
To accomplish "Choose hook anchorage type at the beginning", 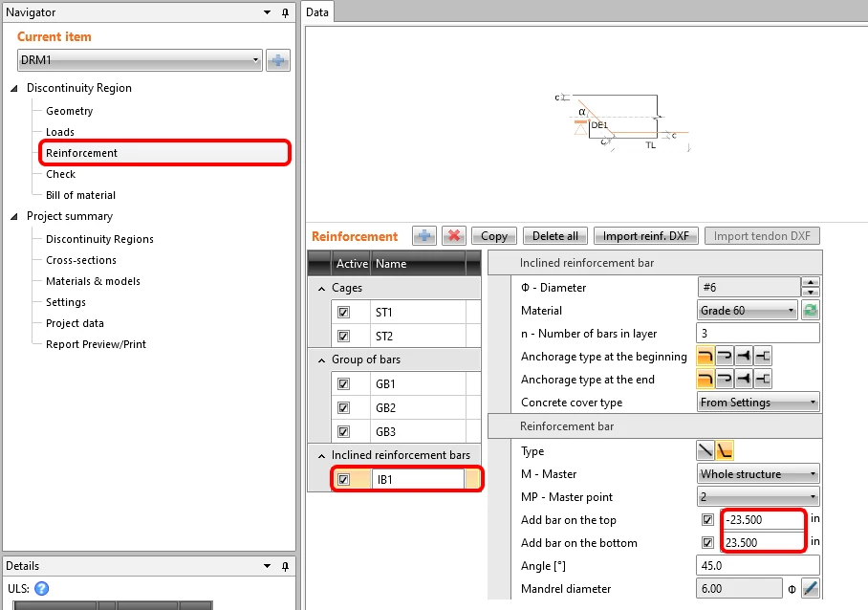I will pyautogui.click(x=705, y=356).
